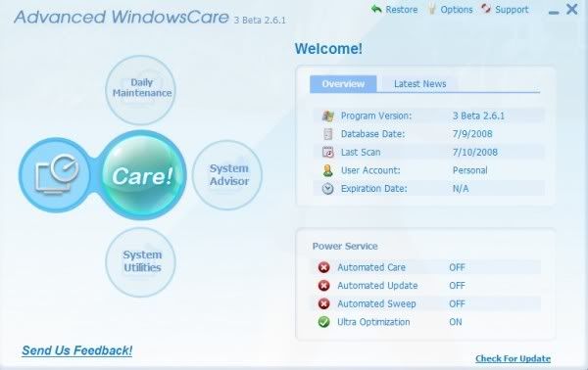The width and height of the screenshot is (588, 370).
Task: Click the Last Scan calendar icon
Action: (327, 152)
